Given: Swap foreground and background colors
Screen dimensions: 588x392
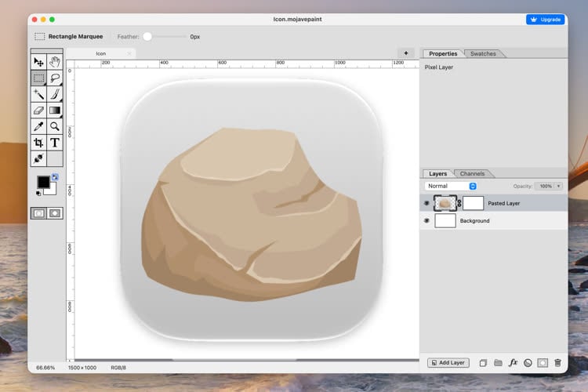Looking at the screenshot, I should (x=55, y=176).
